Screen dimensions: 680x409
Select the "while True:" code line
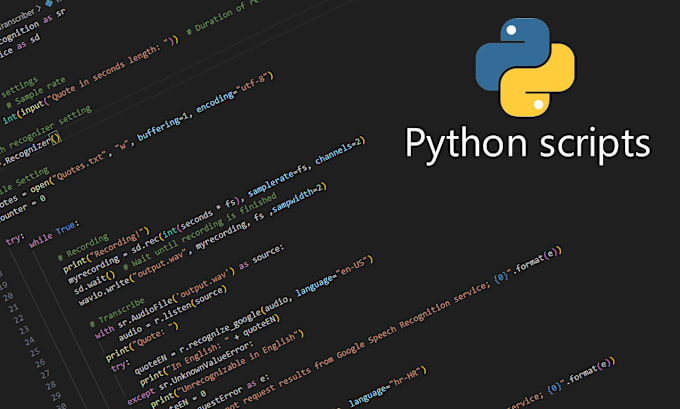pos(54,234)
